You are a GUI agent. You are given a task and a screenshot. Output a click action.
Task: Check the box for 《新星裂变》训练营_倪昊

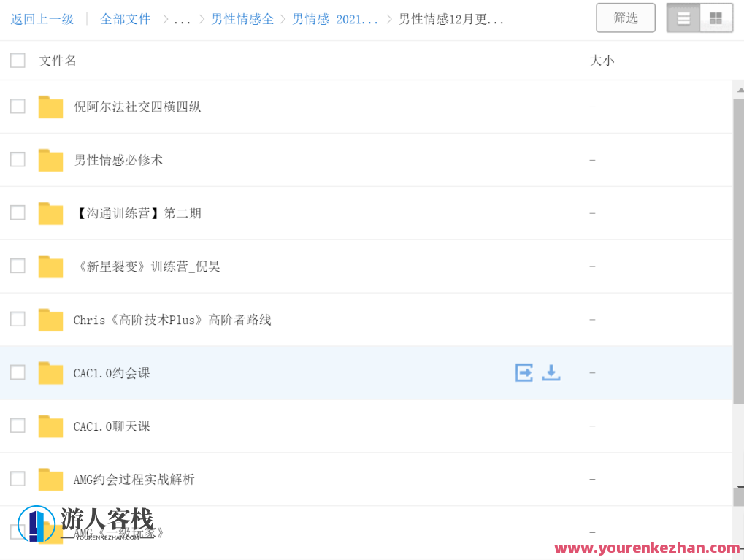pos(18,266)
